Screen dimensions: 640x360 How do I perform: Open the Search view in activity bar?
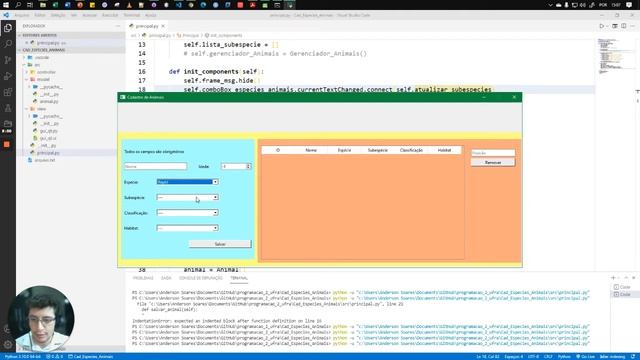pos(8,44)
